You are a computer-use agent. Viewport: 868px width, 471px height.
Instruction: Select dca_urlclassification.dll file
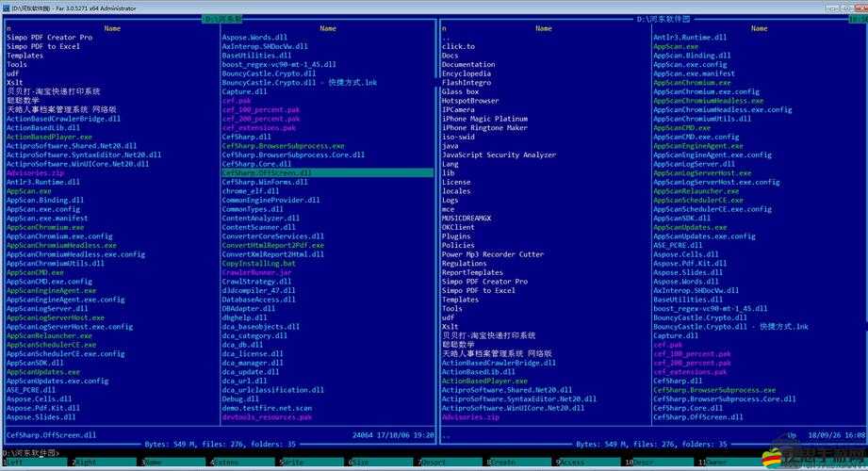pos(273,390)
